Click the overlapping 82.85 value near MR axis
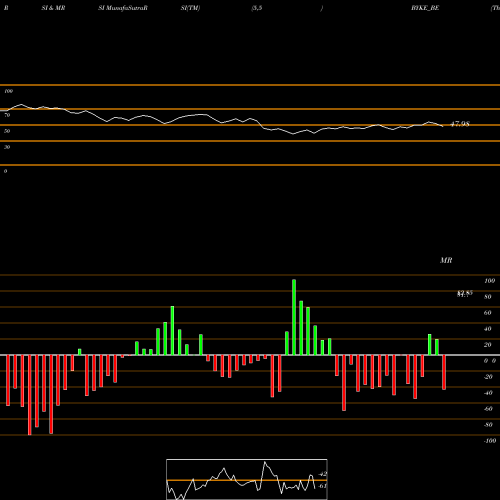The image size is (500, 500). [465, 293]
